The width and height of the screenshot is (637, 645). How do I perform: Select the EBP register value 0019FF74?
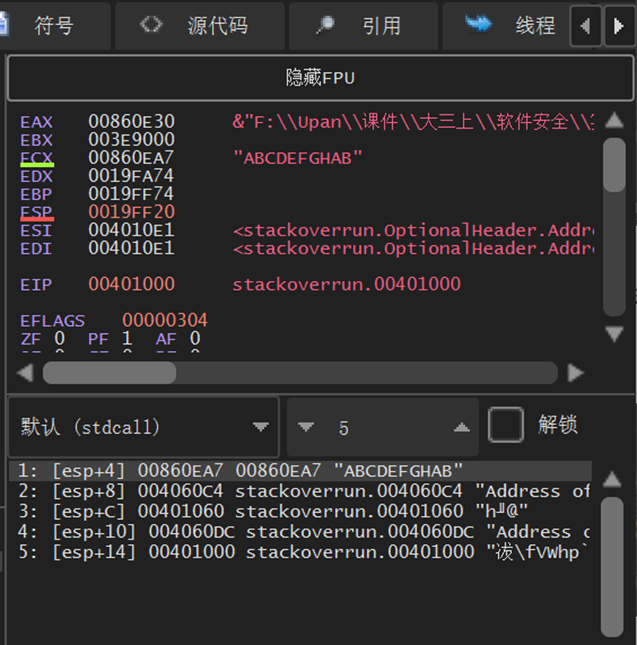pyautogui.click(x=132, y=194)
